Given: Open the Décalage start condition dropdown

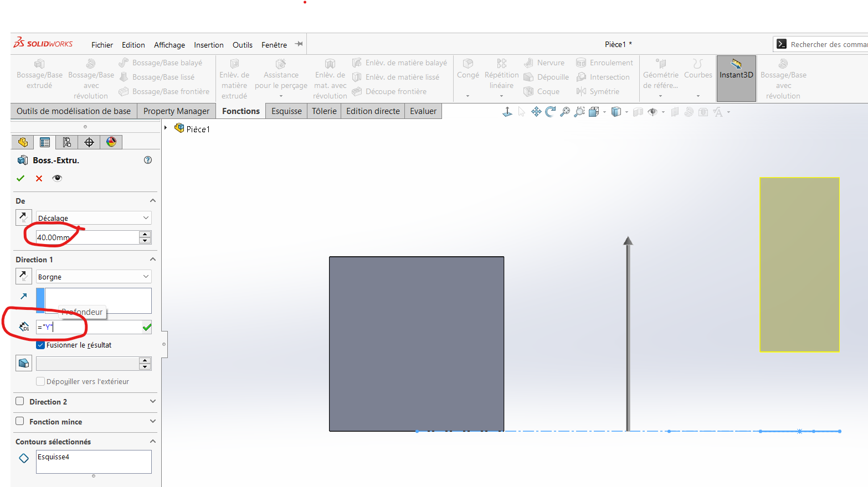Looking at the screenshot, I should (x=94, y=218).
